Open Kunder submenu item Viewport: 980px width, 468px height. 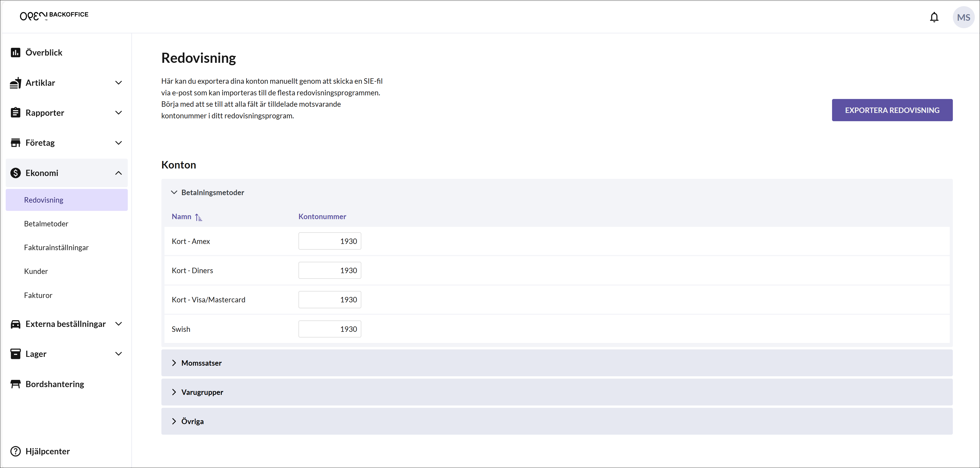pyautogui.click(x=36, y=271)
